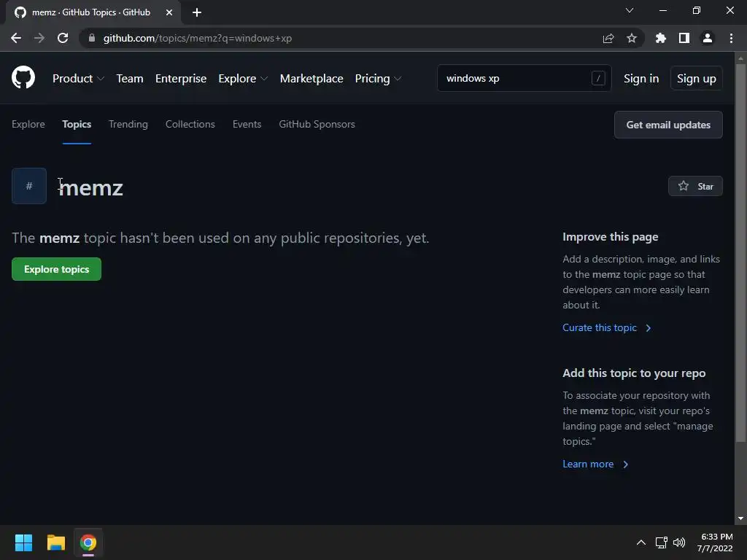The width and height of the screenshot is (747, 560).
Task: Open the Curate this topic link
Action: [x=606, y=327]
